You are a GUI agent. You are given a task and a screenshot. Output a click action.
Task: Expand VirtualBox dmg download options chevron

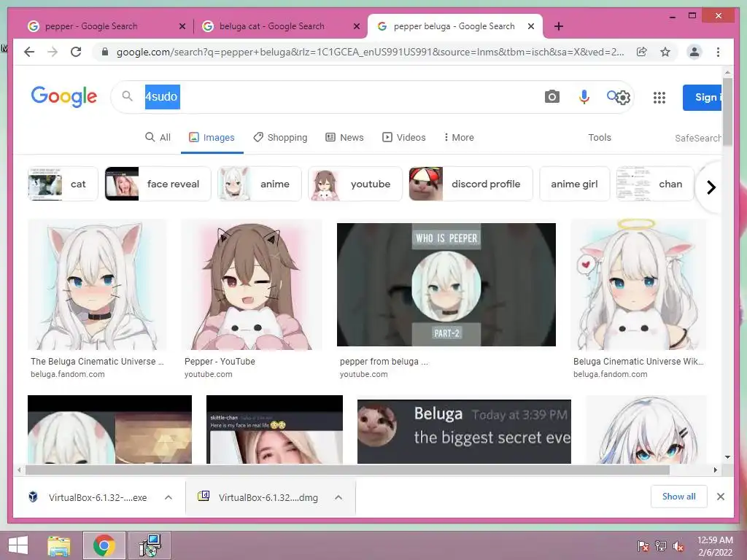[338, 497]
